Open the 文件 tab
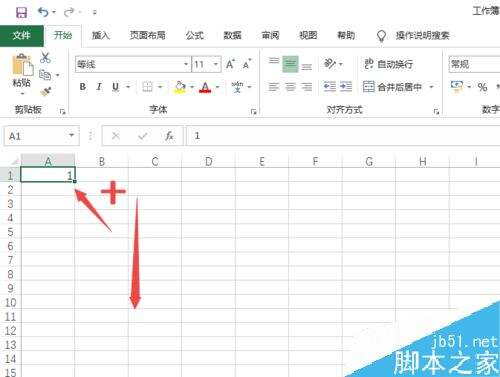Image resolution: width=500 pixels, height=377 pixels. [x=22, y=35]
